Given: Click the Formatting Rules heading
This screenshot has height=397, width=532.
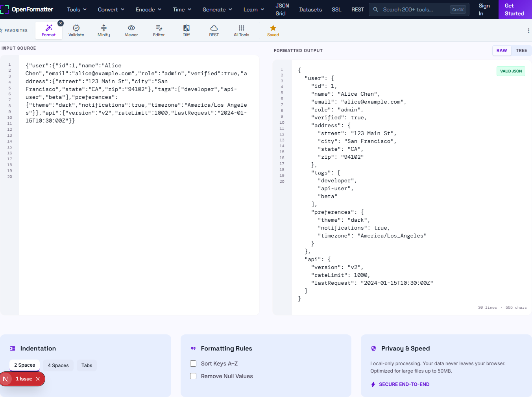Looking at the screenshot, I should 226,349.
